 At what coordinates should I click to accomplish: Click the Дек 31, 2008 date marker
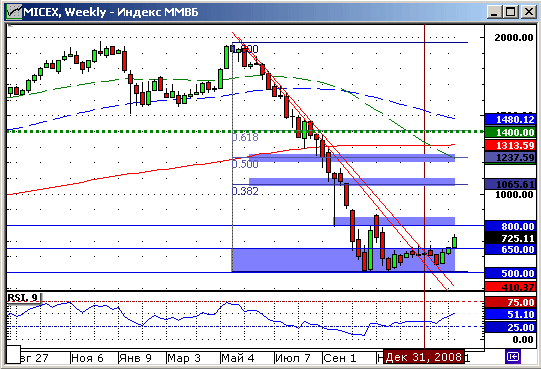click(423, 357)
